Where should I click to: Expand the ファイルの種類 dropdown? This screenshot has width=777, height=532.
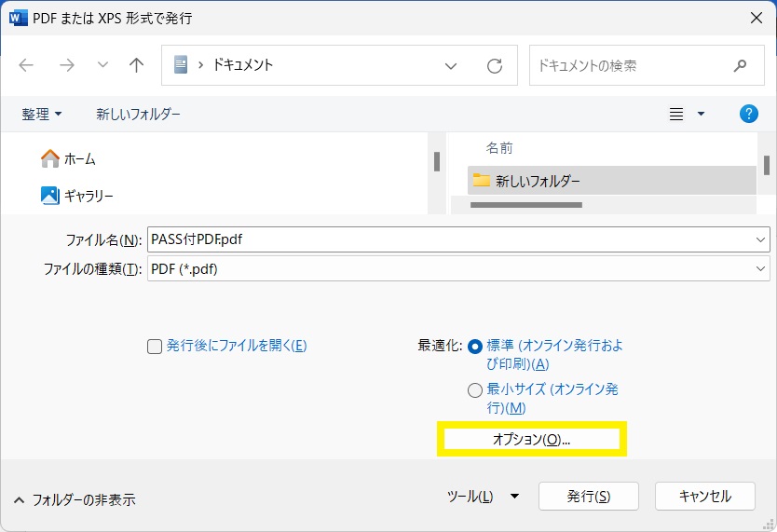761,268
